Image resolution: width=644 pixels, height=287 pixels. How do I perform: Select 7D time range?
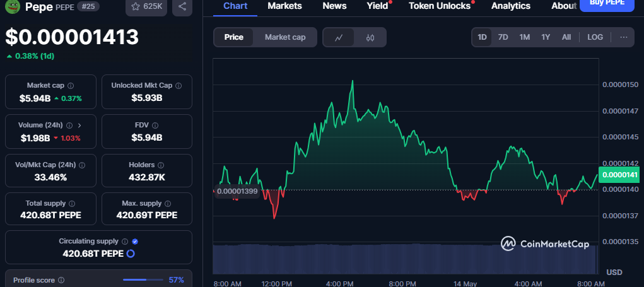pyautogui.click(x=503, y=37)
